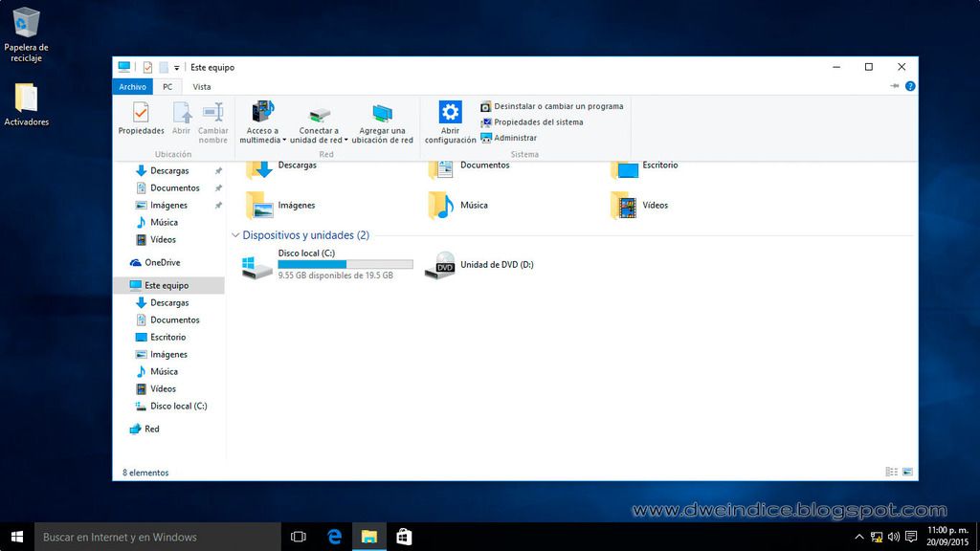Click the Disco local (C:) usage bar
Screen dimensions: 980x551
click(345, 264)
